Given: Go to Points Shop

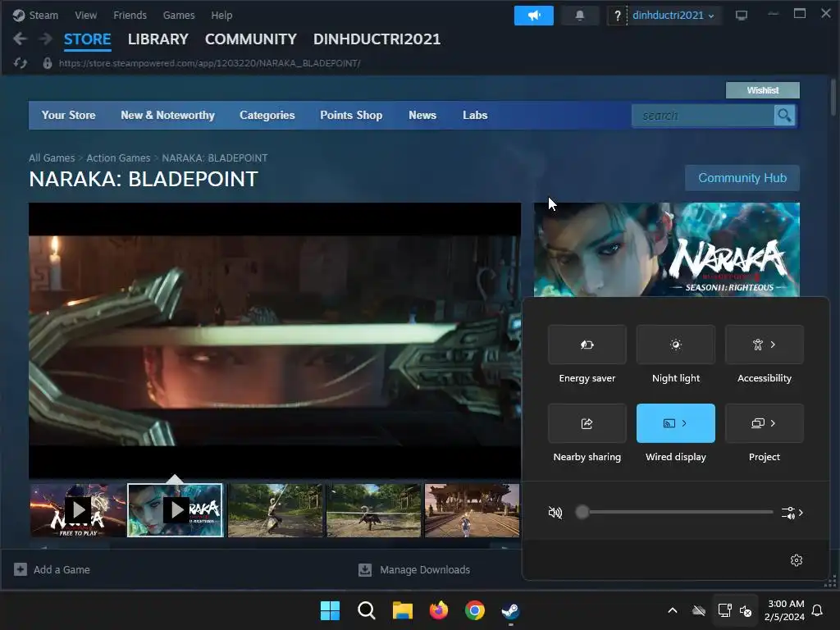Looking at the screenshot, I should click(351, 115).
